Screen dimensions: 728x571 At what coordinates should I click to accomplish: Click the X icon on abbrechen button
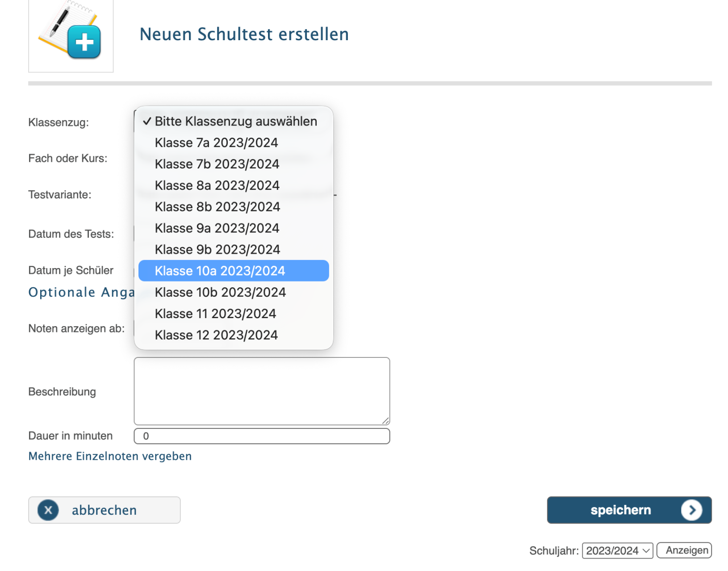coord(48,510)
